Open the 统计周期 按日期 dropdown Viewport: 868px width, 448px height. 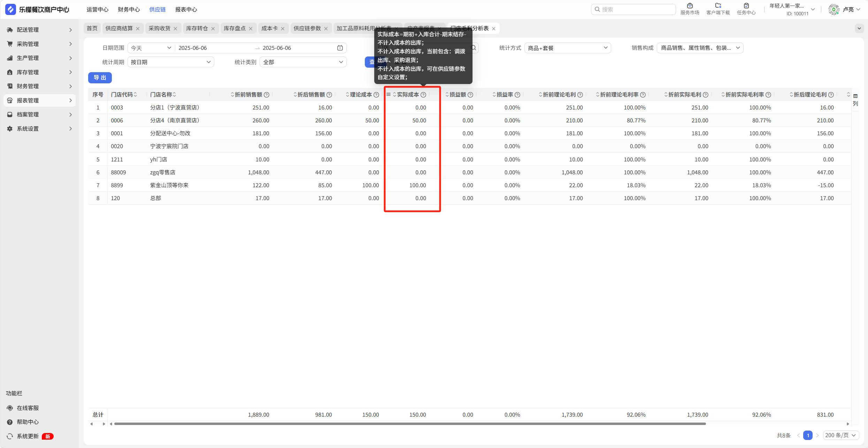(171, 62)
